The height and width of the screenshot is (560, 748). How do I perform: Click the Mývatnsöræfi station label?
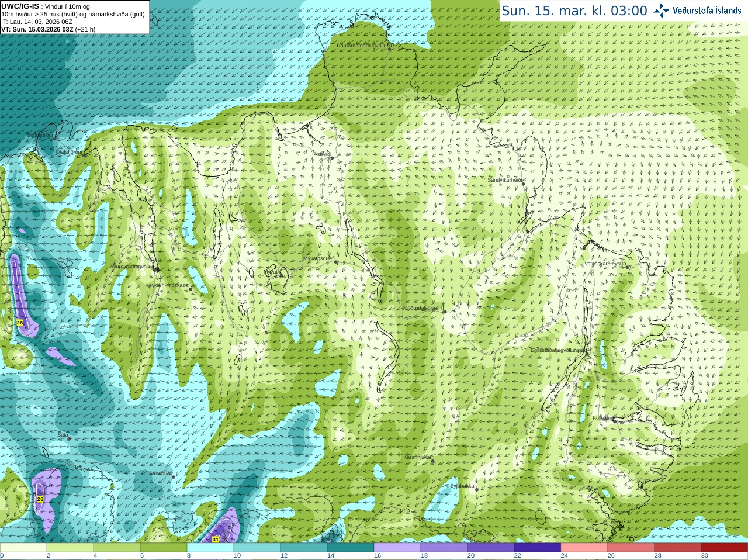pyautogui.click(x=318, y=258)
